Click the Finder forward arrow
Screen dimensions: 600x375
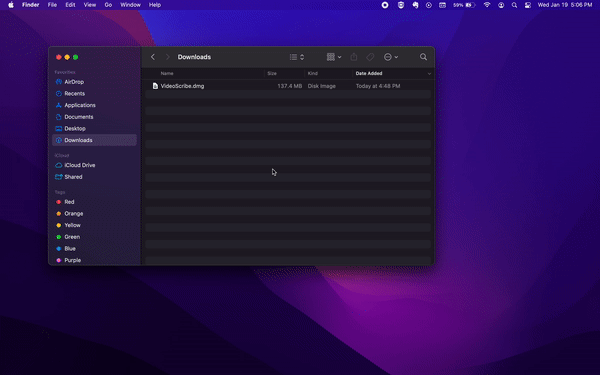tap(167, 57)
